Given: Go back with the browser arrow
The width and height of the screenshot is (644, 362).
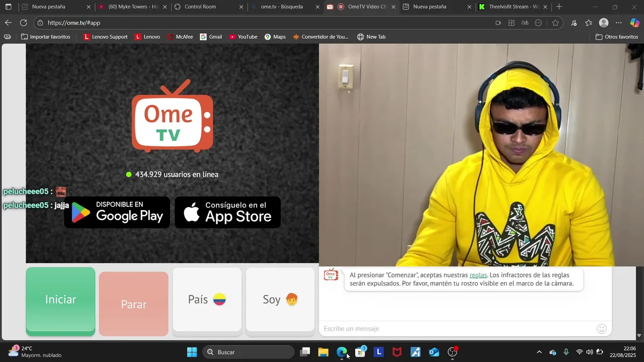Looking at the screenshot, I should (x=8, y=23).
